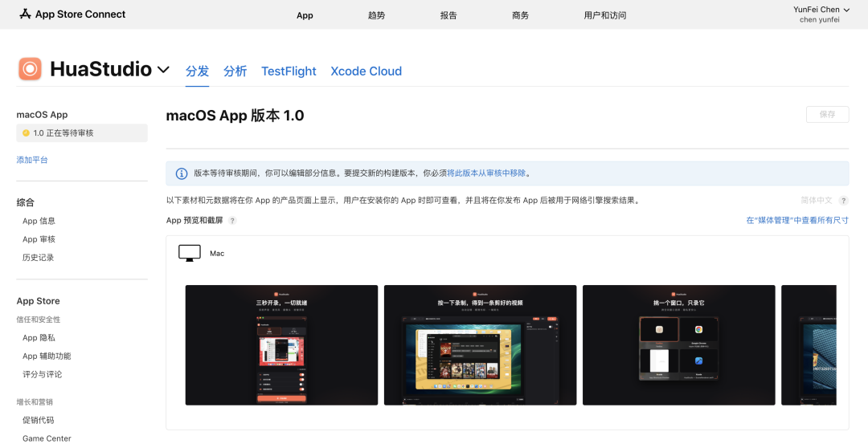Open 评分与评论 in sidebar
The height and width of the screenshot is (448, 868).
42,374
